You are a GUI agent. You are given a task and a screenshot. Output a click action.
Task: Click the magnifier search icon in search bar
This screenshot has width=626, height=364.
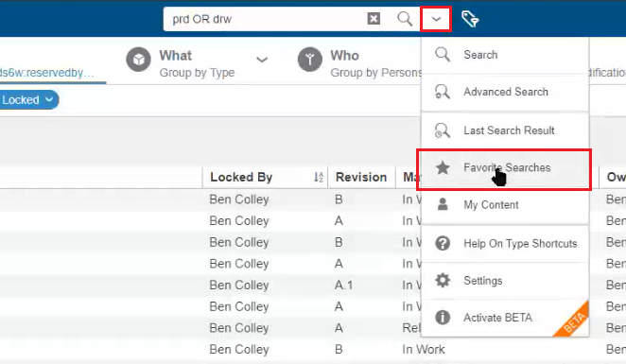point(405,18)
